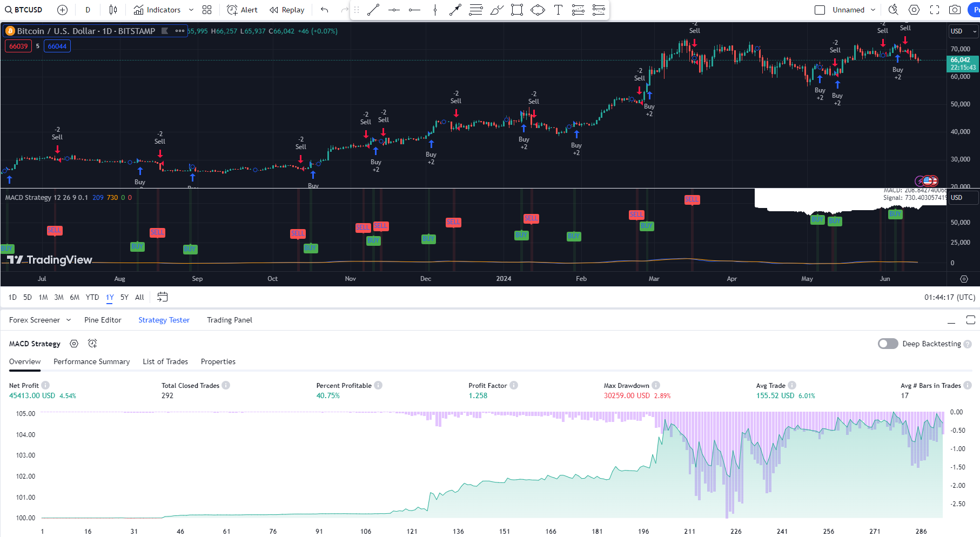This screenshot has height=537, width=980.
Task: Open the Pine Editor panel
Action: coord(103,320)
